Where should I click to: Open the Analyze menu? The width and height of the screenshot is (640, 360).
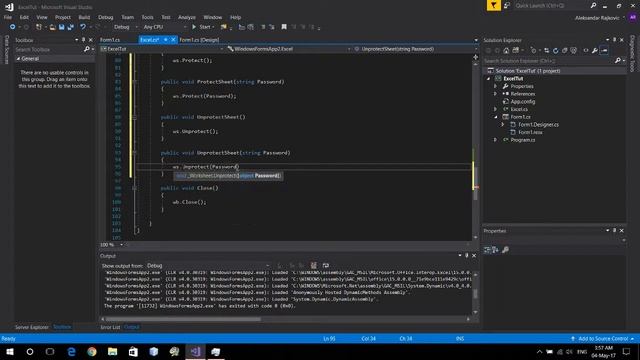pyautogui.click(x=187, y=17)
